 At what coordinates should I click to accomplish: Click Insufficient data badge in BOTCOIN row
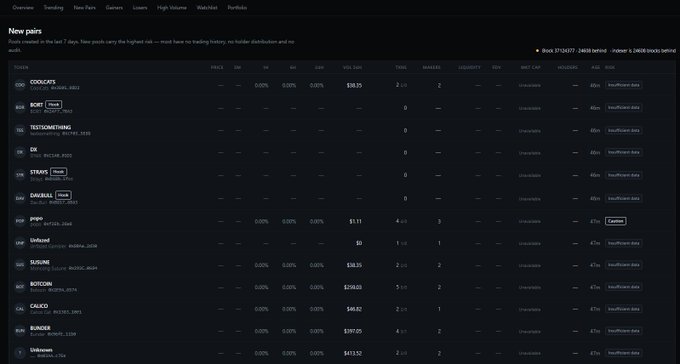pos(624,287)
